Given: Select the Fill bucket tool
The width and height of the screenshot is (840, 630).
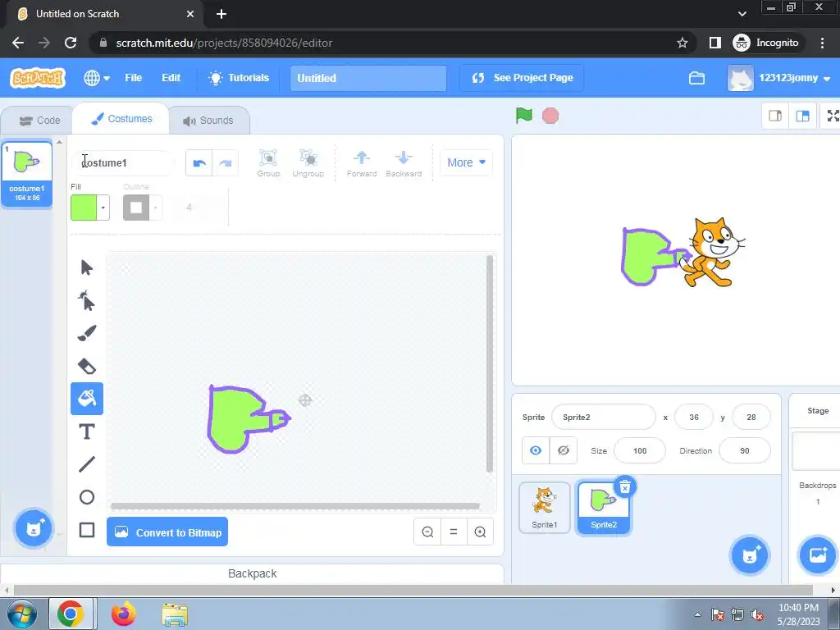Looking at the screenshot, I should (87, 399).
